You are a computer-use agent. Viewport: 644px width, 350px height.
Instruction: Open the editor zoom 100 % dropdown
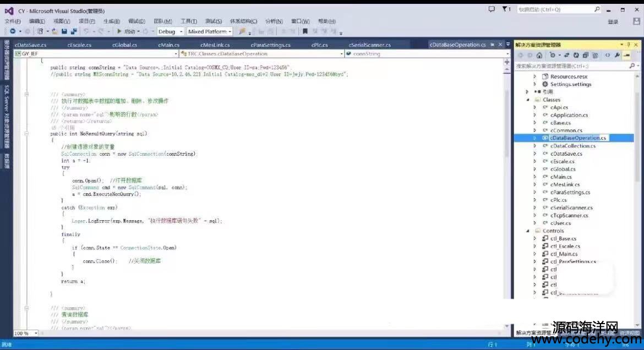point(26,333)
